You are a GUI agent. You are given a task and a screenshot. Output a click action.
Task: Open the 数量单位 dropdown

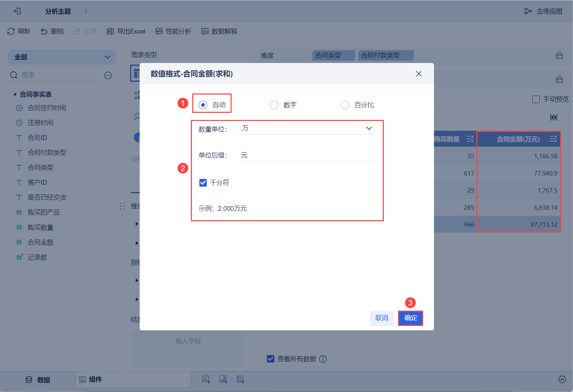(307, 128)
